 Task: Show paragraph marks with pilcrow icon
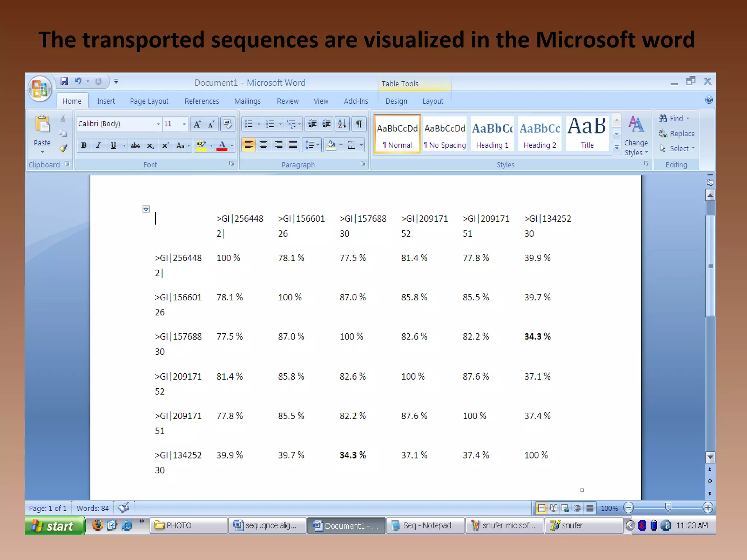click(x=359, y=124)
